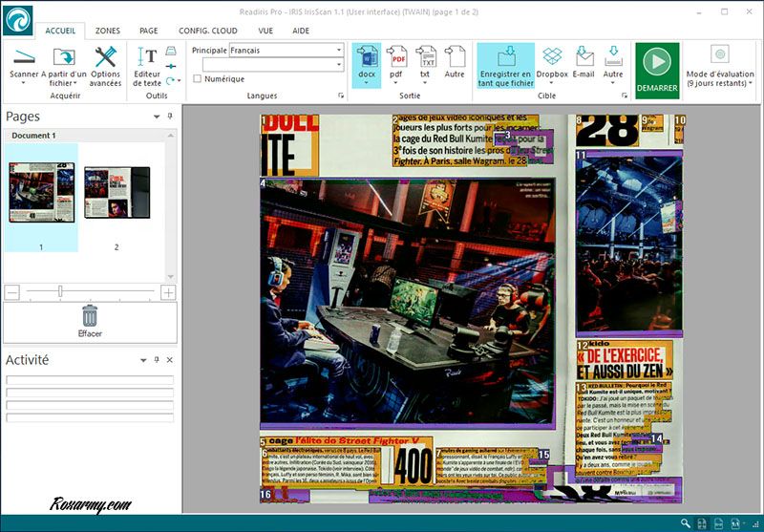Expand the Mode d'évaluation dropdown
Image resolution: width=764 pixels, height=532 pixels.
(751, 82)
